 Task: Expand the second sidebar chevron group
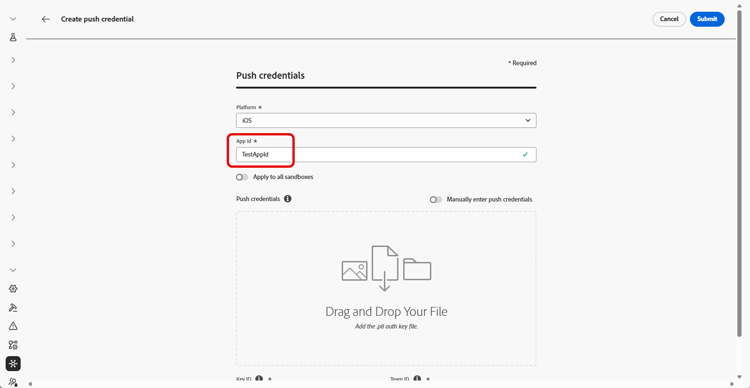pos(13,86)
